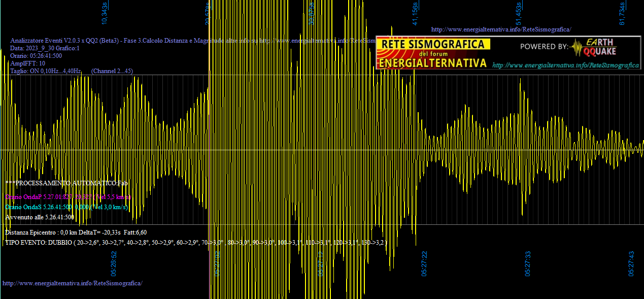Click the 05:27:33 clock-time label
Viewport: 644px width, 299px height.
(x=528, y=263)
